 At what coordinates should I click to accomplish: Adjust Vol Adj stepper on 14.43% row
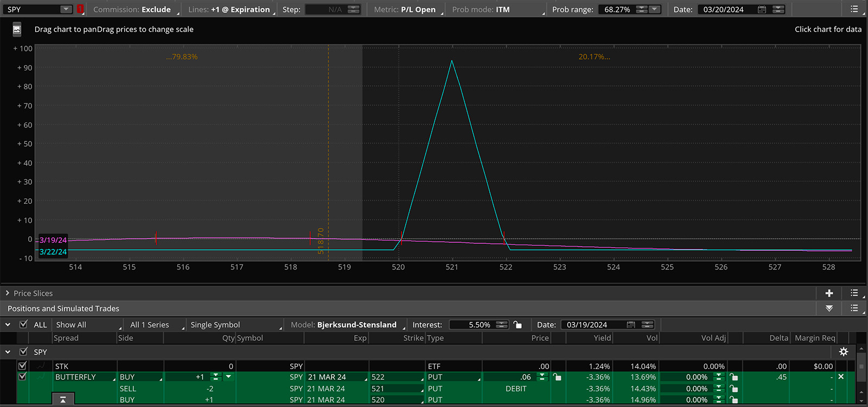point(718,389)
